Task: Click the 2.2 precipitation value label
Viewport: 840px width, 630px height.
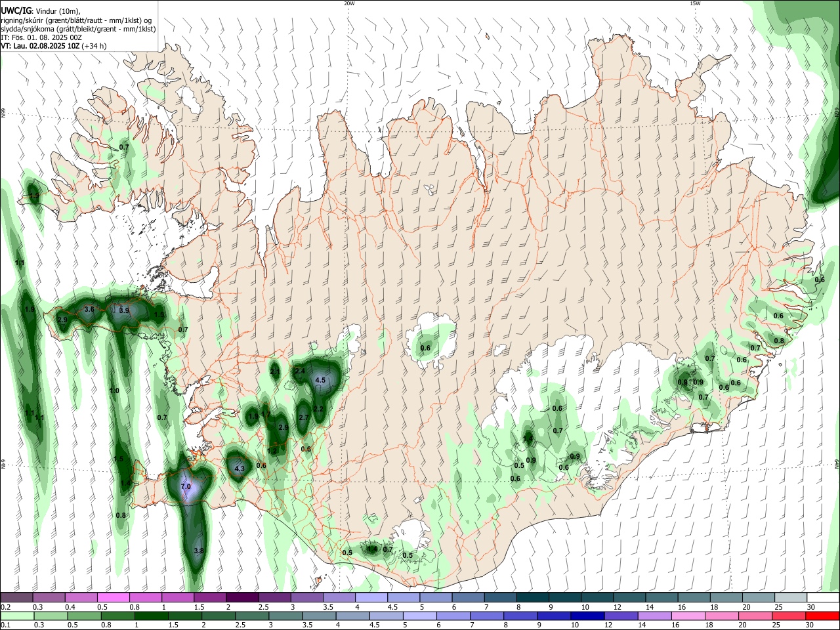Action: point(319,409)
